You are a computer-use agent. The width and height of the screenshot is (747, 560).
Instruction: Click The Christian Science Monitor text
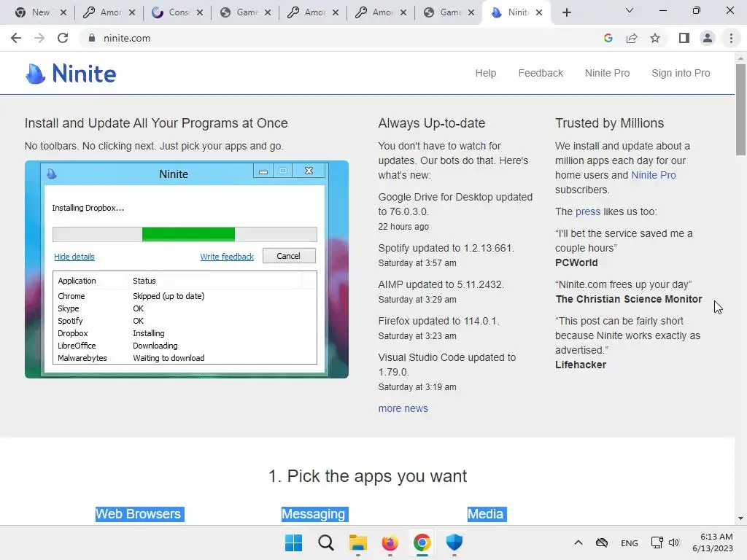point(628,299)
